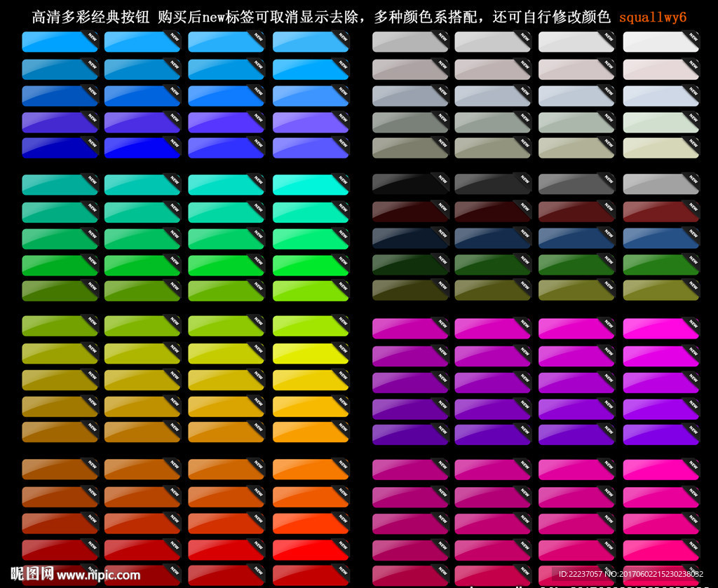This screenshot has height=588, width=718.
Task: Click the orange squallwy6 author name
Action: click(653, 18)
